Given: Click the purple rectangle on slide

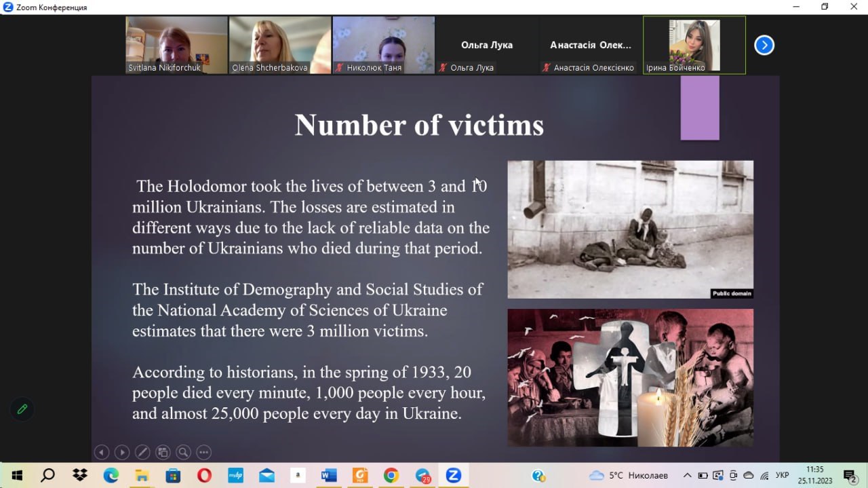Looking at the screenshot, I should (x=700, y=107).
